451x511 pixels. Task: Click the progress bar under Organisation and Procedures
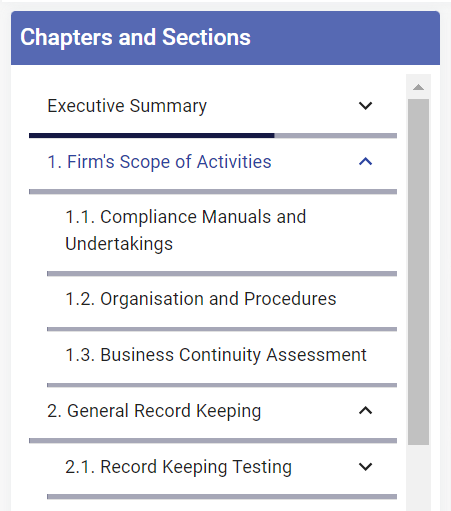pos(222,329)
